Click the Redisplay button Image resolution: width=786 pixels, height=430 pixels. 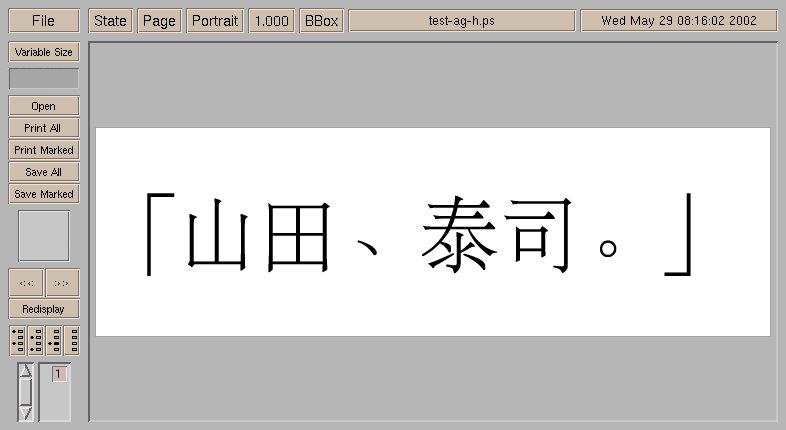point(44,309)
